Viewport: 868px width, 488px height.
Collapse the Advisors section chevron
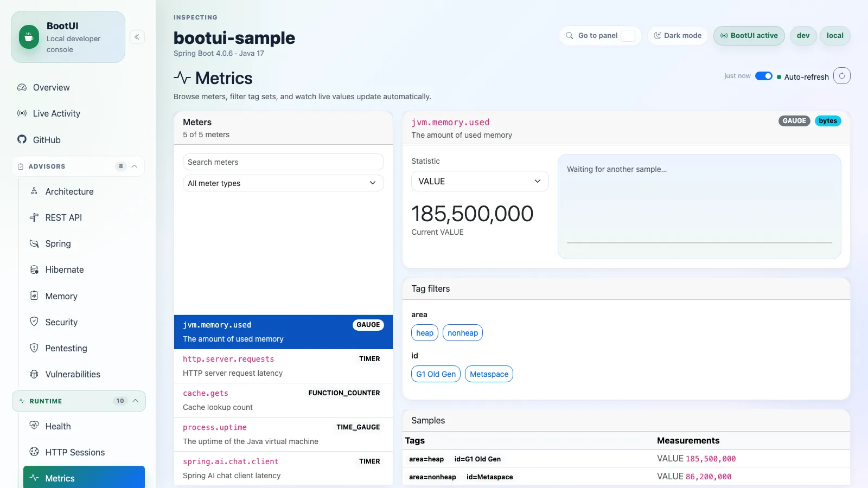(x=135, y=166)
